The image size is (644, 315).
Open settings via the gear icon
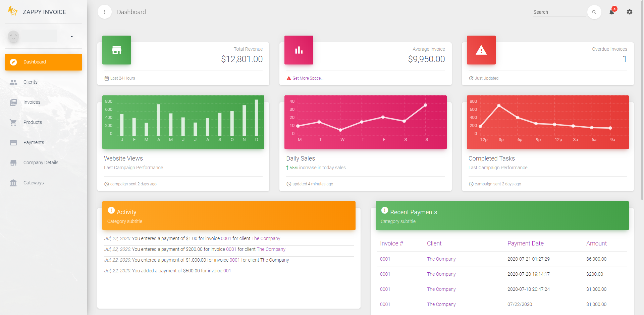630,12
